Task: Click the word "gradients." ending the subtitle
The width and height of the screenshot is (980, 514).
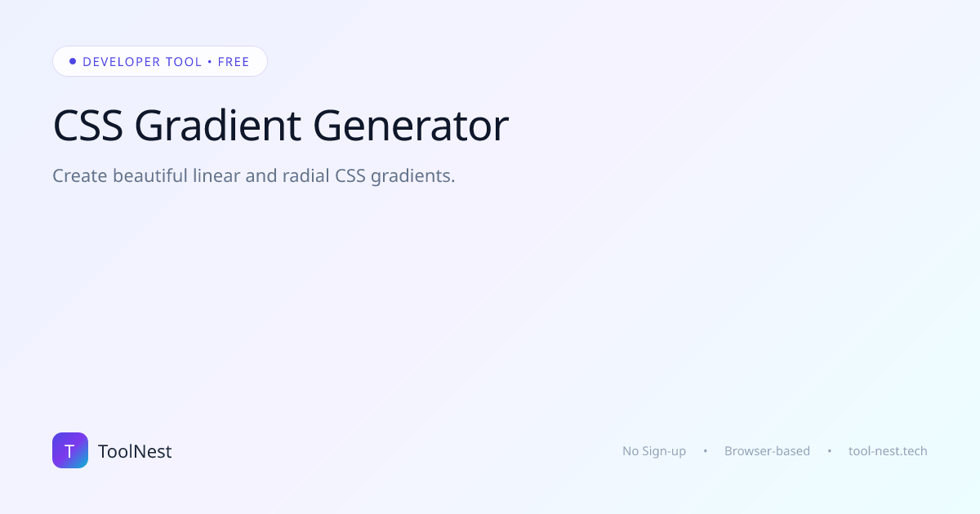Action: [412, 176]
